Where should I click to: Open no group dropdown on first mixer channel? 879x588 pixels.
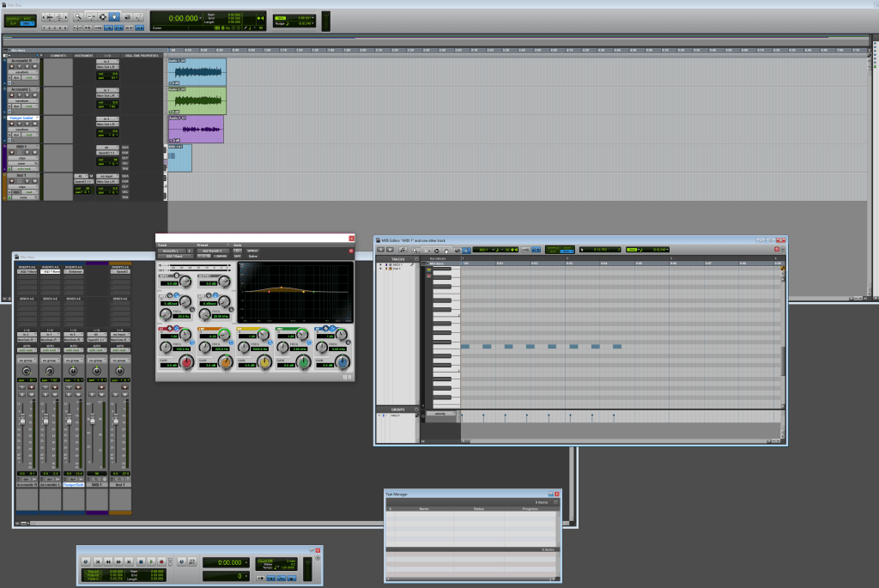[28, 360]
